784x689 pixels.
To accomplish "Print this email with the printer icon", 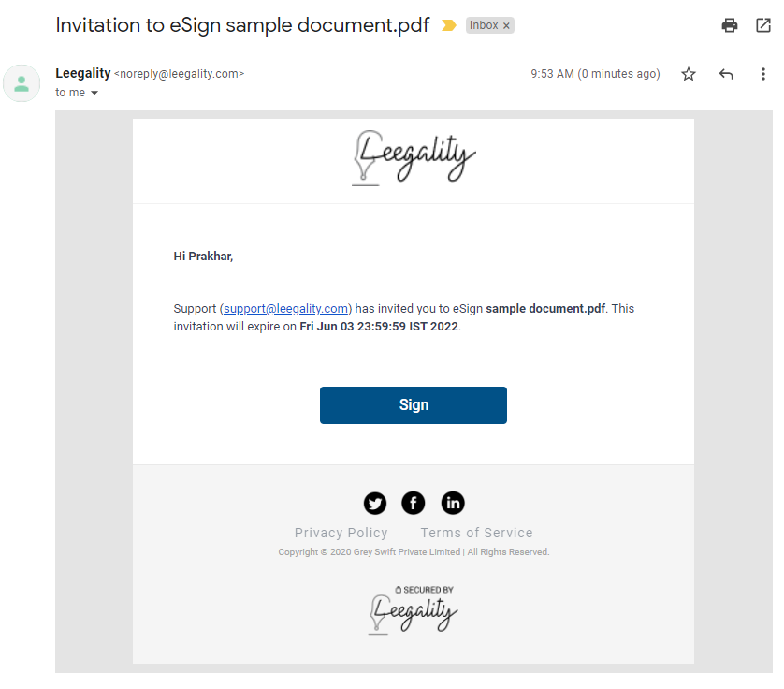I will point(730,25).
